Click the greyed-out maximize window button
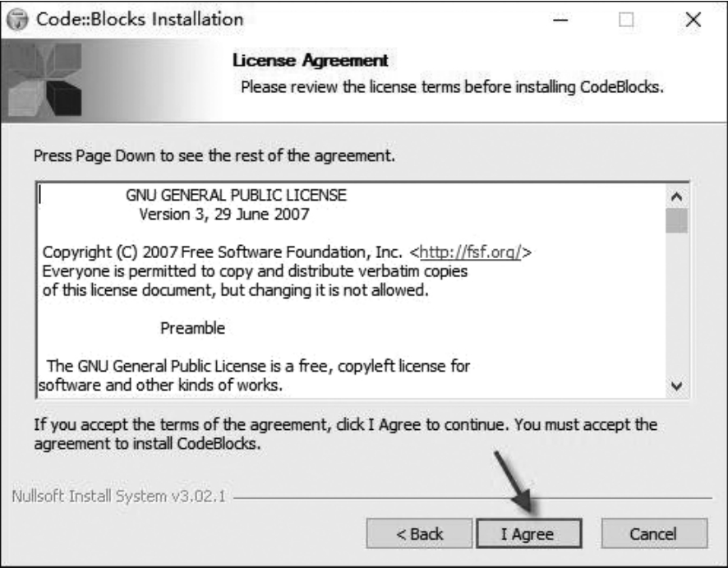 pyautogui.click(x=627, y=19)
